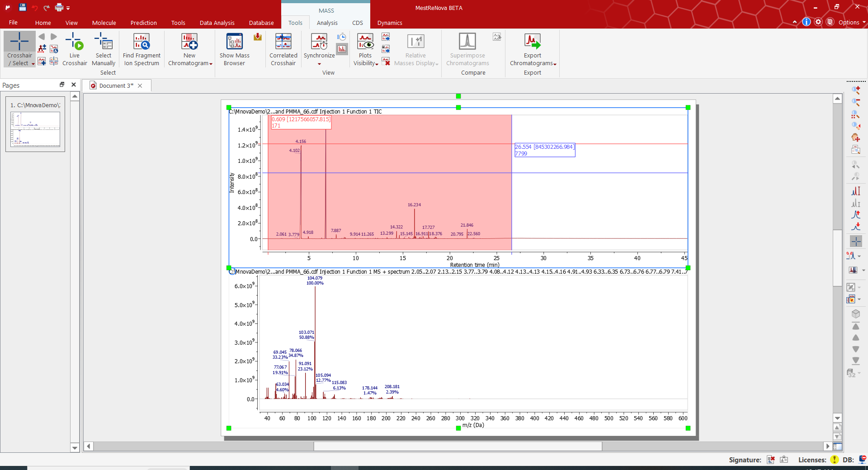Activate the Correlated Crosshair tool
The image size is (868, 470).
pyautogui.click(x=283, y=42)
